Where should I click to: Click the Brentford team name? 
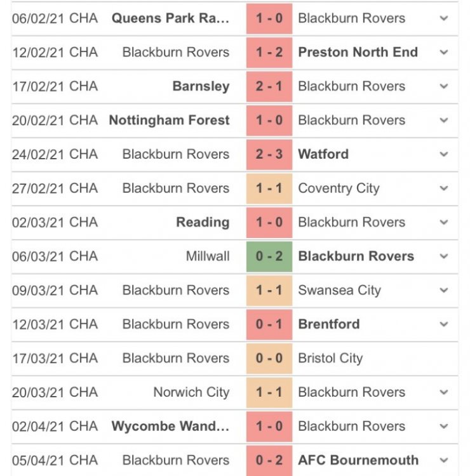pos(329,324)
